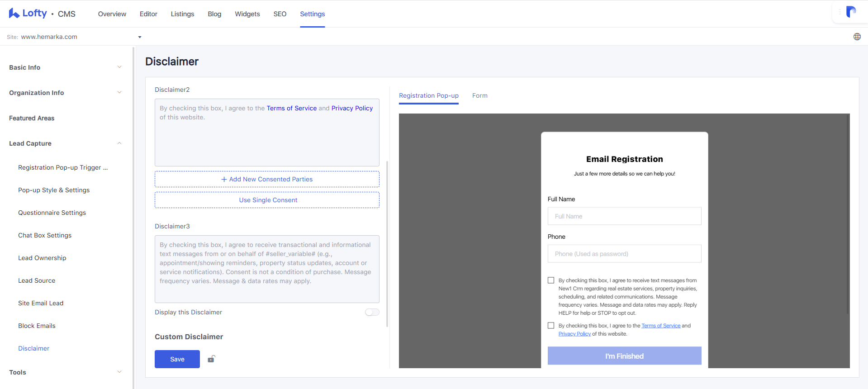Image resolution: width=868 pixels, height=389 pixels.
Task: Click the plus icon in Add New Consented Parties
Action: (224, 179)
